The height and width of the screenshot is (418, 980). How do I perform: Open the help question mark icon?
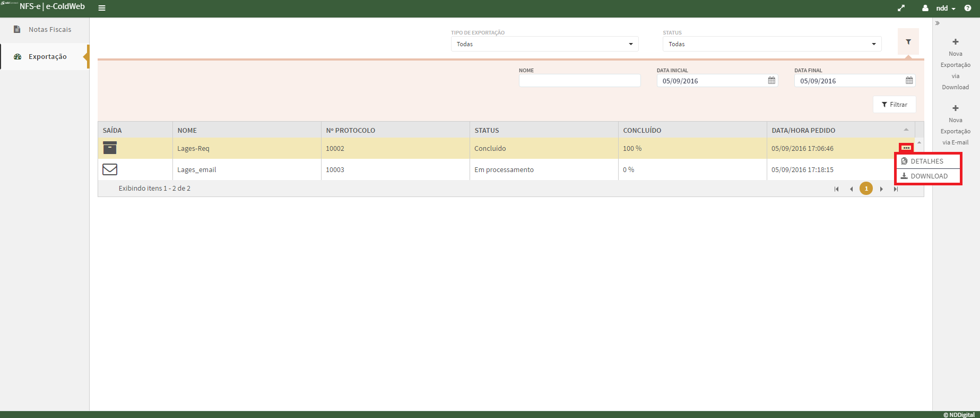968,8
